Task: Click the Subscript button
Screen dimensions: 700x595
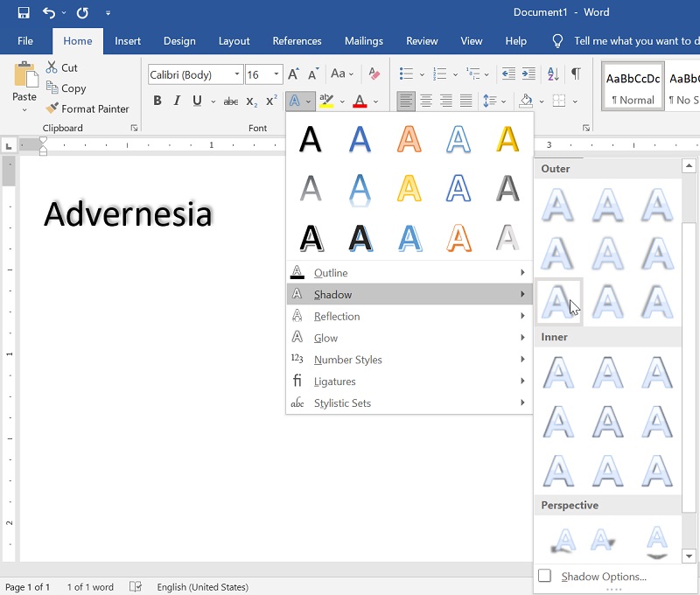Action: pyautogui.click(x=252, y=101)
